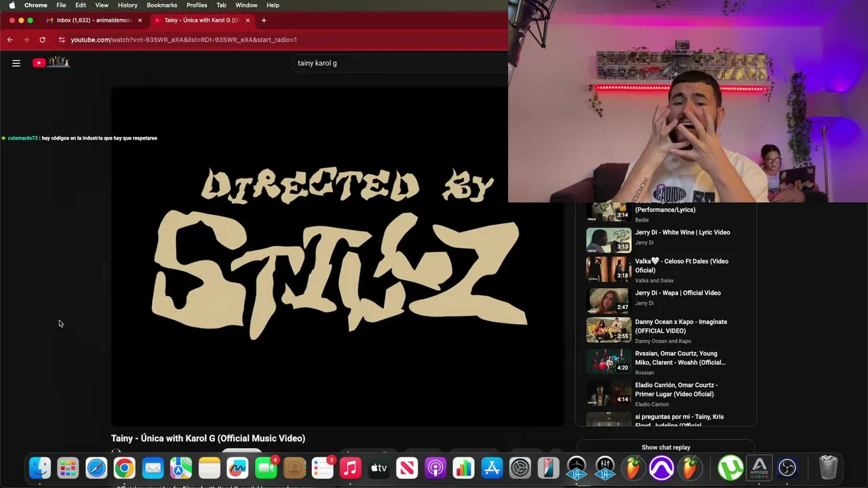Click the video title Tainy - Única with Karol G
The width and height of the screenshot is (868, 488).
pyautogui.click(x=208, y=439)
